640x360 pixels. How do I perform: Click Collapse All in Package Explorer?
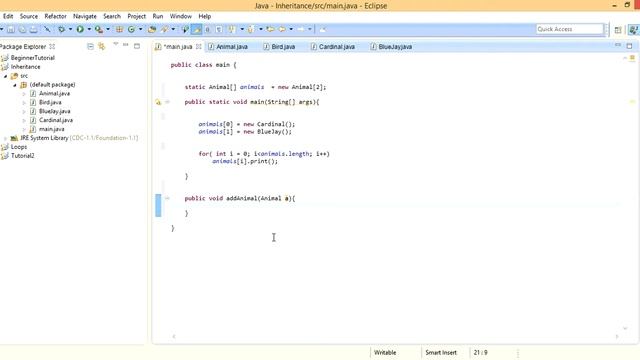[x=90, y=47]
